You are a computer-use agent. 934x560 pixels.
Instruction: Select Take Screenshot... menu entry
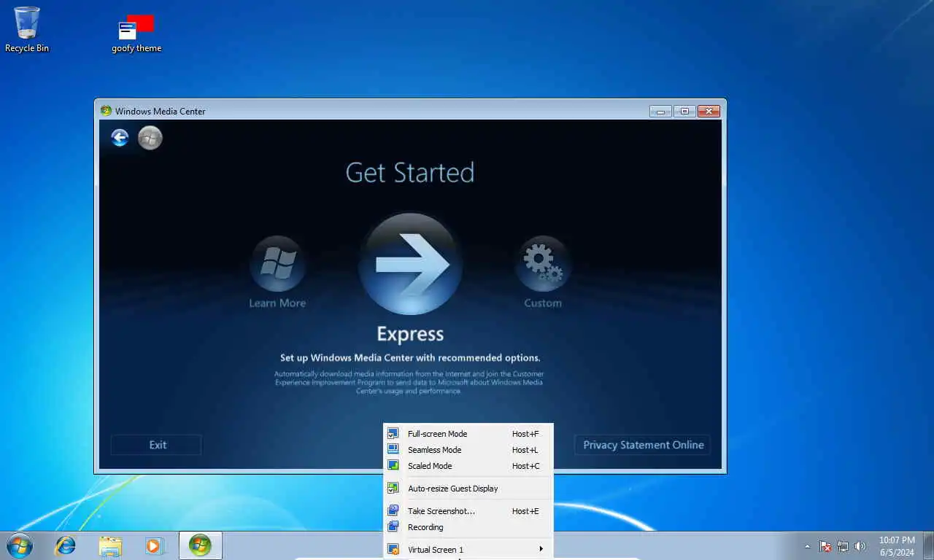[468, 511]
